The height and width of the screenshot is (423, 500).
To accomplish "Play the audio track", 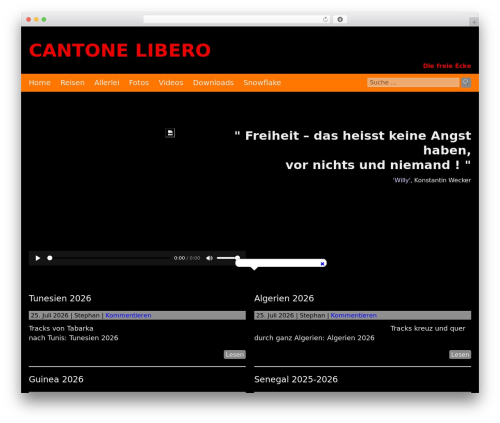I will [38, 258].
